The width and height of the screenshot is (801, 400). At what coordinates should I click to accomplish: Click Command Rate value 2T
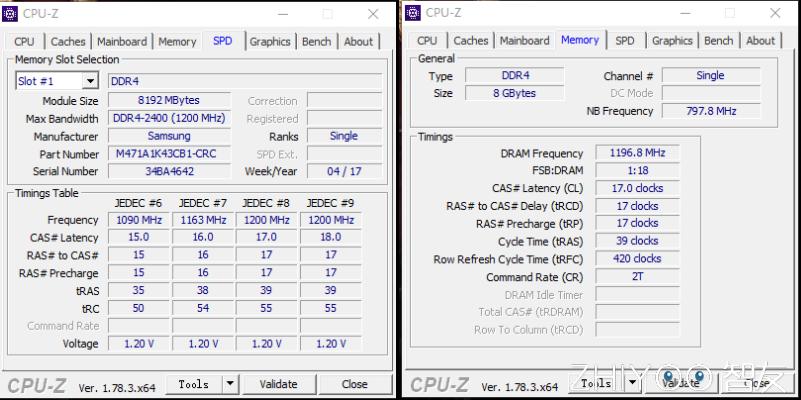(637, 276)
